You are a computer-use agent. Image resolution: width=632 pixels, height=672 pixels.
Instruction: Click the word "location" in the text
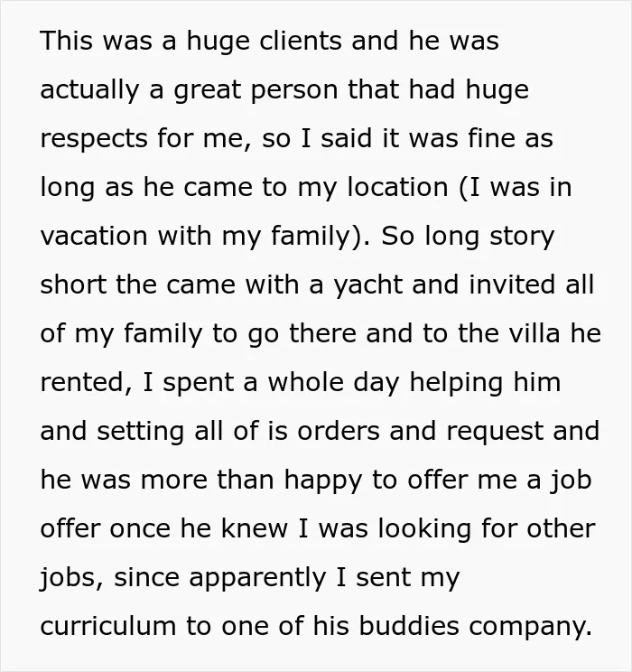[397, 187]
